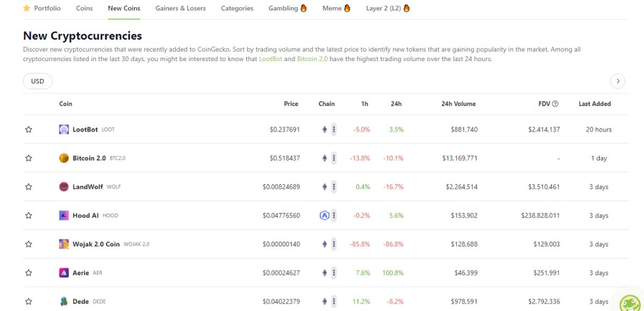644x311 pixels.
Task: Open the Portfolio tab
Action: 42,8
